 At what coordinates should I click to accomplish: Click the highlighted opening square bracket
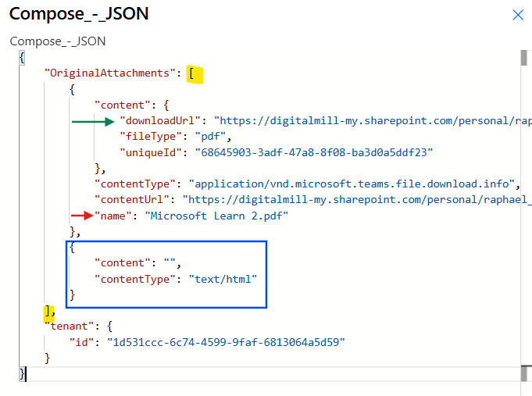tap(192, 73)
